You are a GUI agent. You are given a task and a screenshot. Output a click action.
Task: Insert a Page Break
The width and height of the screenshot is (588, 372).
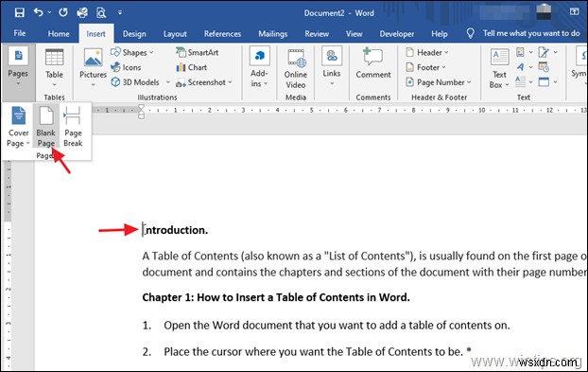[73, 127]
